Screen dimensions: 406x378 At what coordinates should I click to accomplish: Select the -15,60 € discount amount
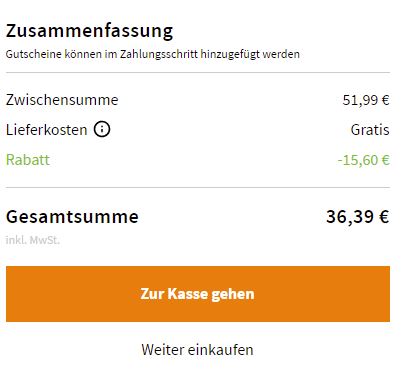pos(363,160)
